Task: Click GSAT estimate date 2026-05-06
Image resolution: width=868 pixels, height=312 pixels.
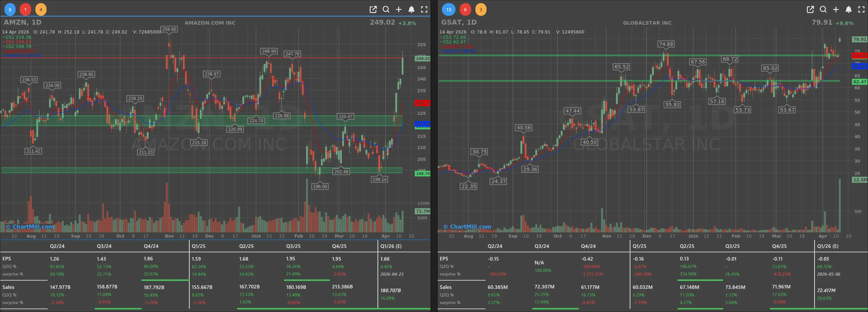Action: [829, 274]
